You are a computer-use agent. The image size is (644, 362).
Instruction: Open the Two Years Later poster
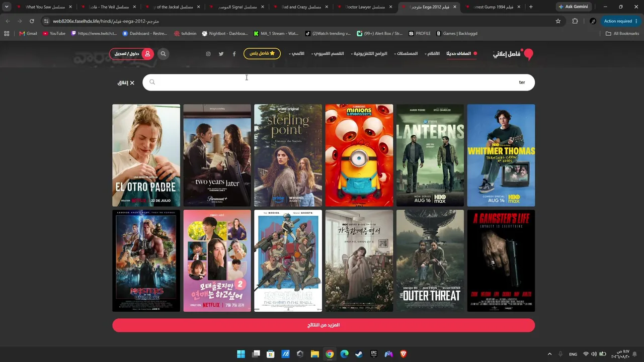point(217,155)
